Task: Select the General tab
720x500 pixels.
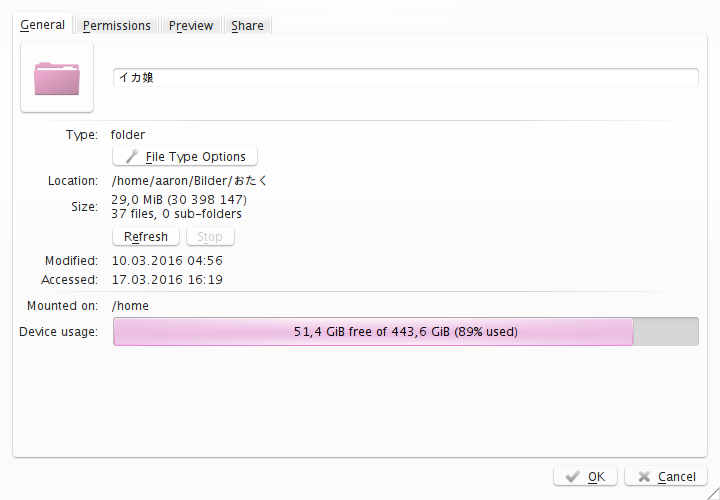Action: (42, 24)
